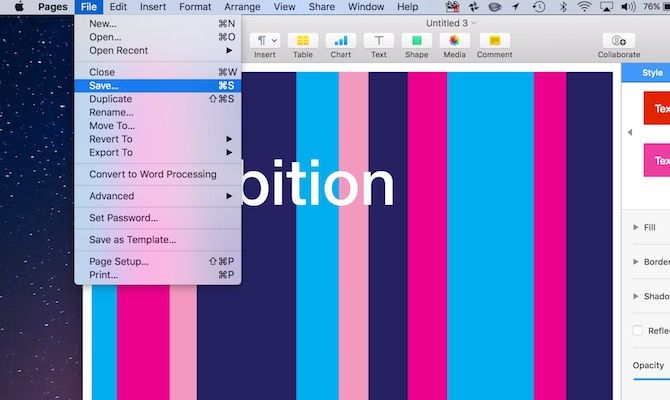Open the volume control icon
The width and height of the screenshot is (670, 400).
[628, 6]
